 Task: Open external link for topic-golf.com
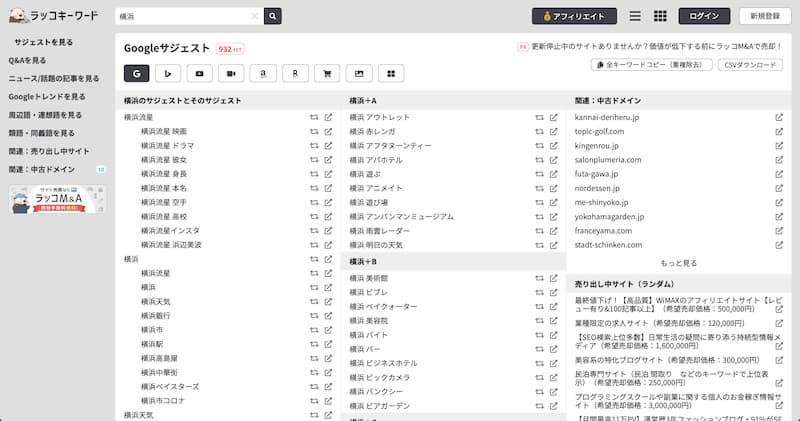click(779, 132)
